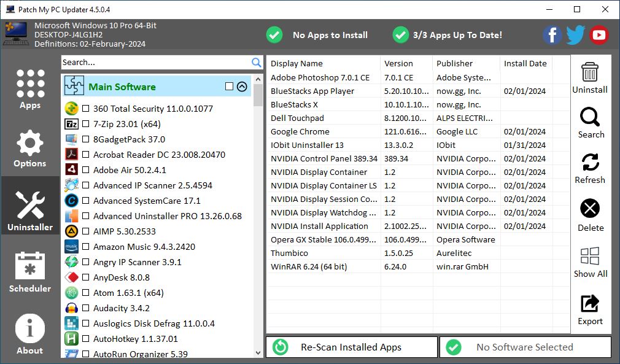Select all via Main Software checkbox
Image resolution: width=620 pixels, height=364 pixels.
point(229,87)
